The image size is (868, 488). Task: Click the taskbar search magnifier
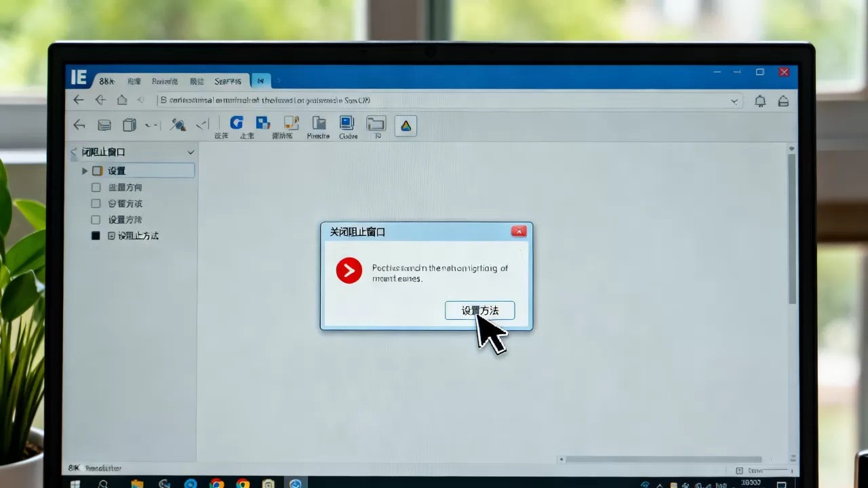click(103, 484)
